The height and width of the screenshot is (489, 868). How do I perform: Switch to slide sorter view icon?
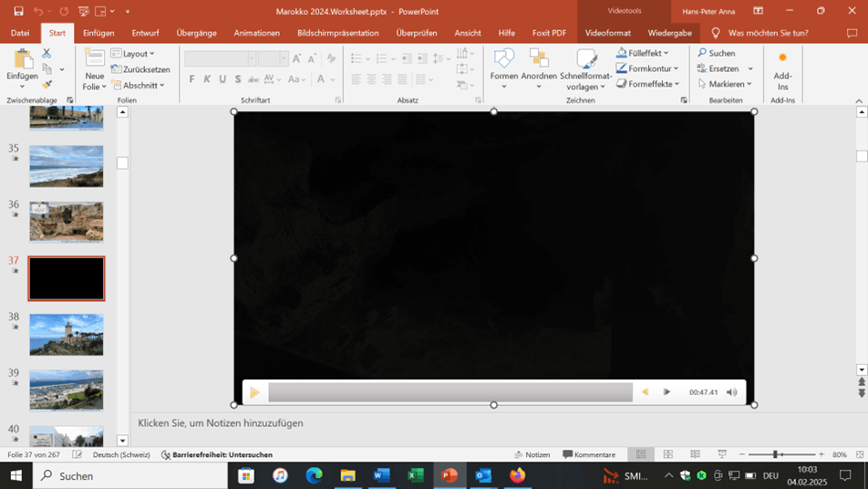pyautogui.click(x=668, y=454)
